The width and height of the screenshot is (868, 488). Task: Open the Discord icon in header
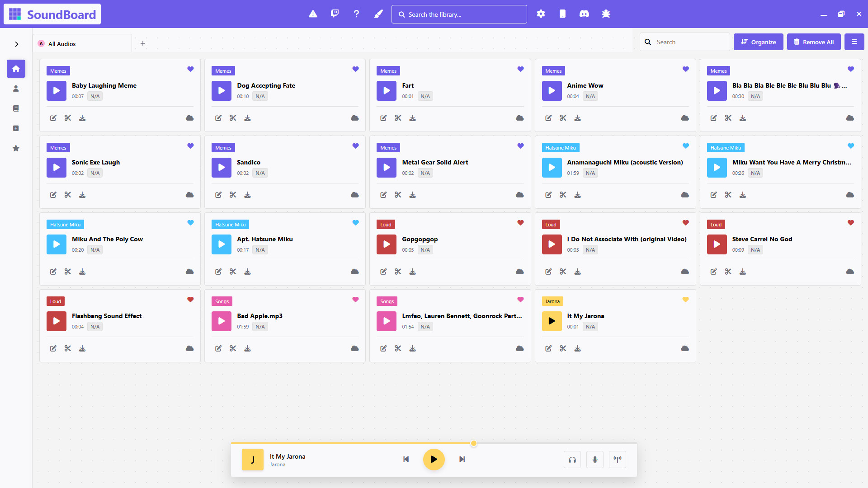tap(584, 14)
